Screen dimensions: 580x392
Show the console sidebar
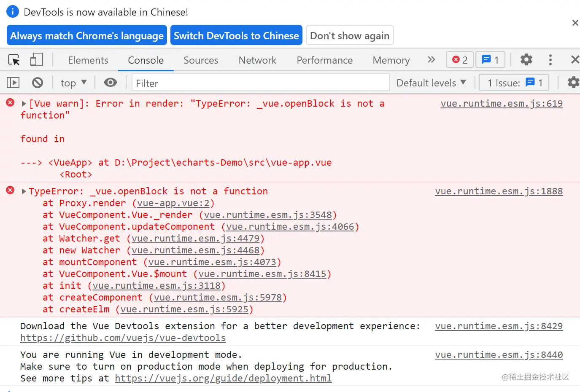(13, 83)
